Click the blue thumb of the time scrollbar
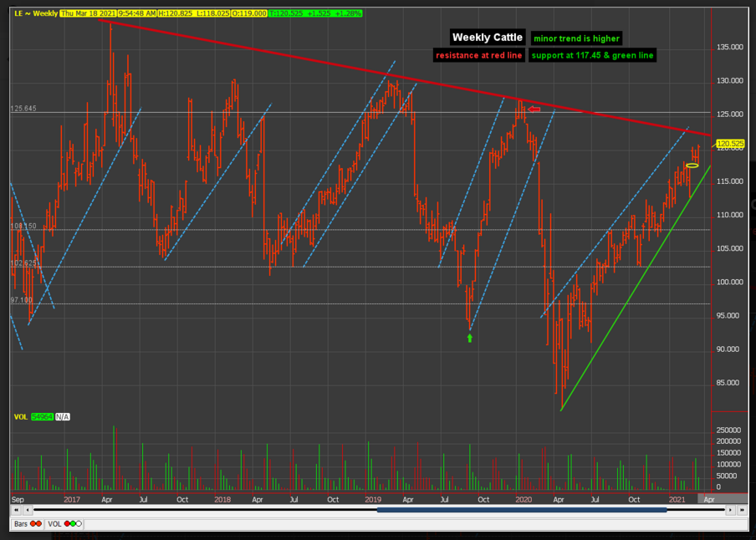Screen dimensions: 756x540 (x=522, y=510)
